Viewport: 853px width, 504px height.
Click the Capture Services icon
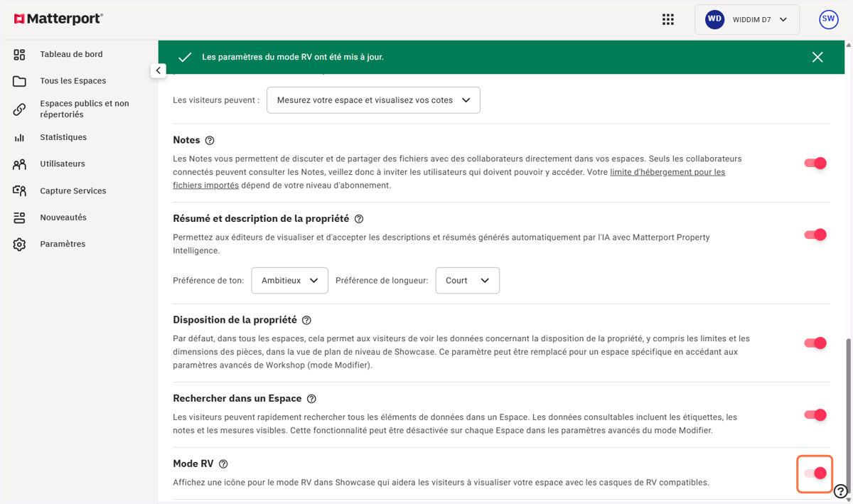point(19,191)
